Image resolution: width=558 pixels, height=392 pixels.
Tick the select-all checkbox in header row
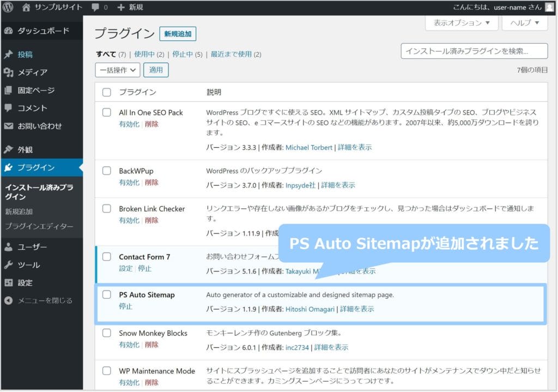pyautogui.click(x=107, y=93)
